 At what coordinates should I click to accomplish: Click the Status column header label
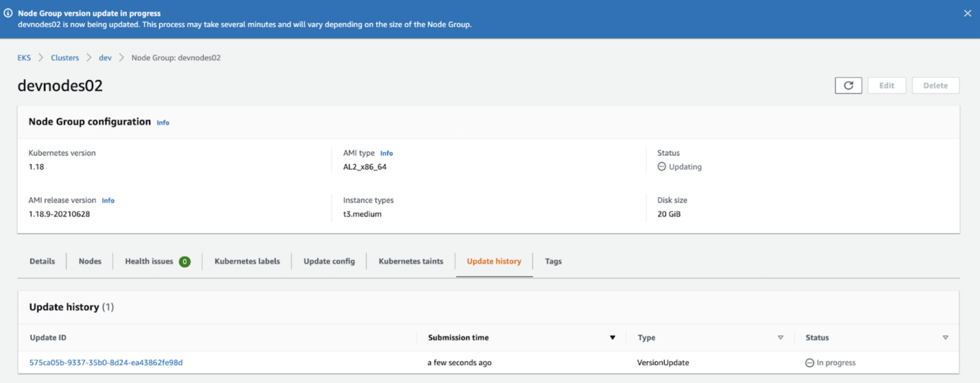pyautogui.click(x=817, y=338)
